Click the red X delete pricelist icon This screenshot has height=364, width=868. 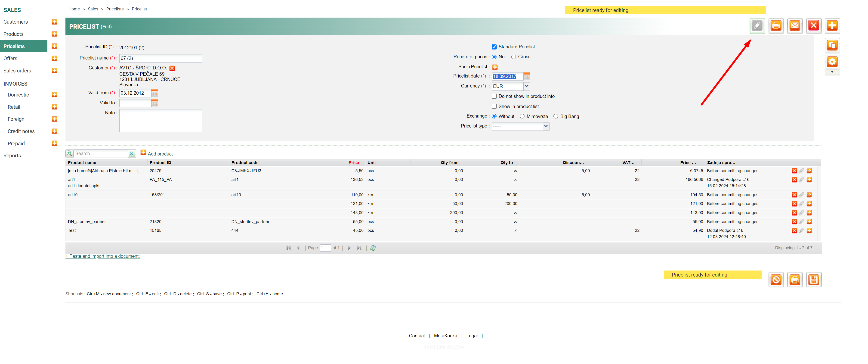coord(813,26)
